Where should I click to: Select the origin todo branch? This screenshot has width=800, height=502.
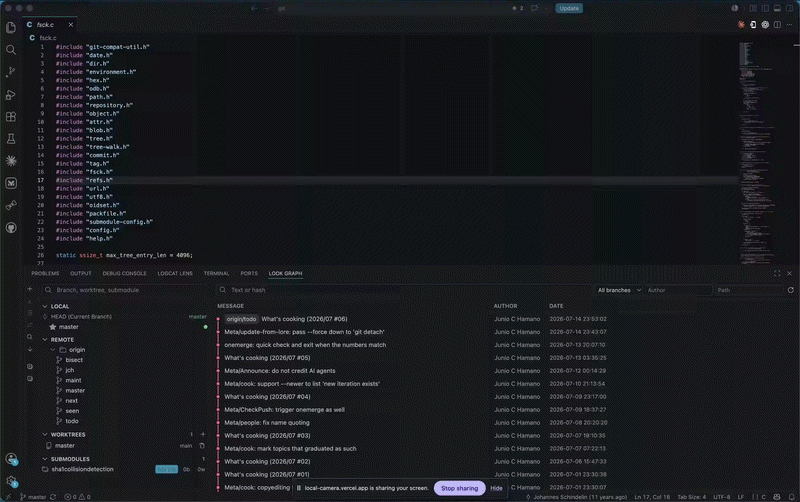coord(72,421)
